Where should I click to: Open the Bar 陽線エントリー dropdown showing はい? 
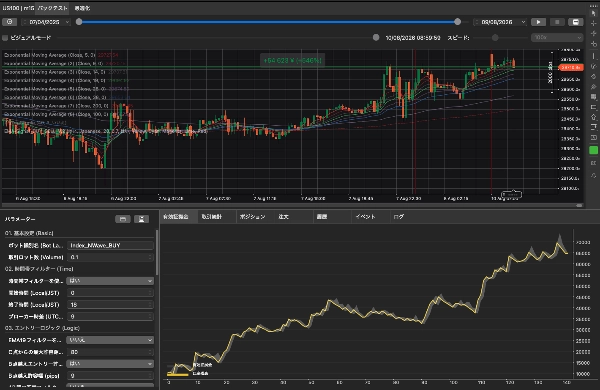point(110,364)
